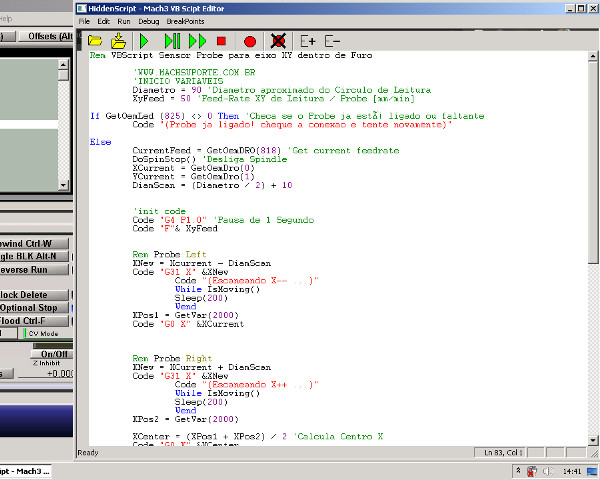Viewport: 600px width, 480px height.
Task: Click the Rem Probe Right comment line
Action: [172, 359]
